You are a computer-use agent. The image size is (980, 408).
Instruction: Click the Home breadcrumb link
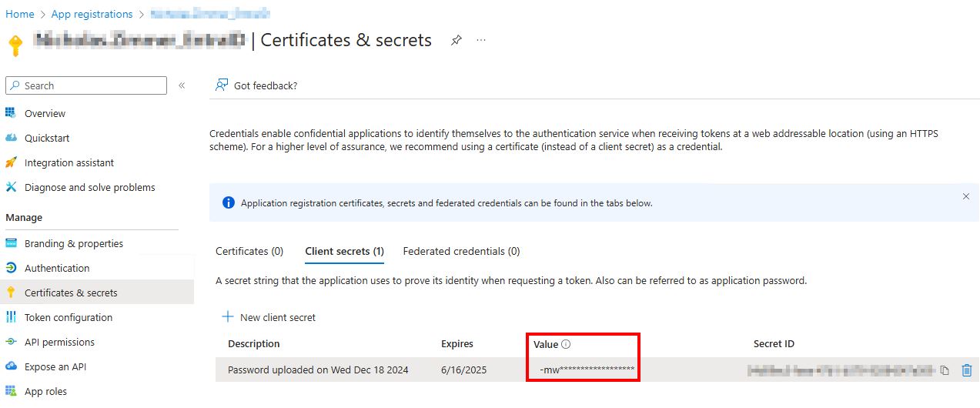click(x=20, y=14)
